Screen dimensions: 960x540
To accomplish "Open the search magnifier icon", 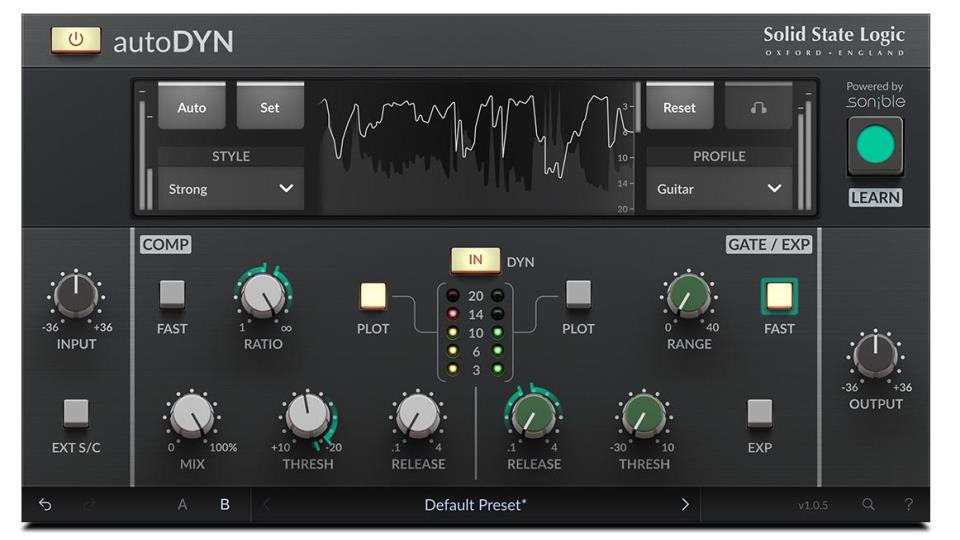I will click(868, 504).
